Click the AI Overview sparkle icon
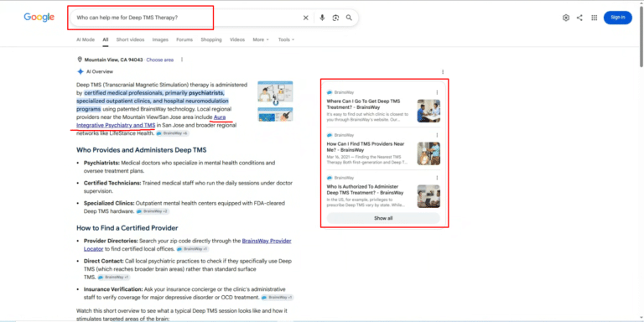Screen dimensions: 644x322 tap(80, 71)
